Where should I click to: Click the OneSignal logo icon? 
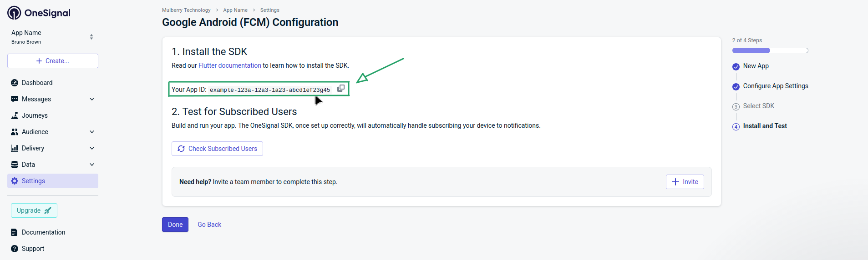(x=14, y=13)
